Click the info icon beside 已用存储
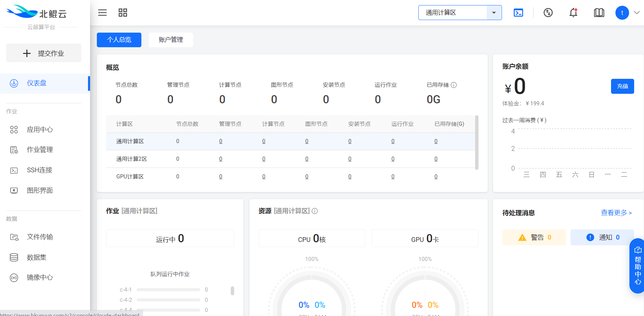The image size is (644, 316). (x=454, y=85)
